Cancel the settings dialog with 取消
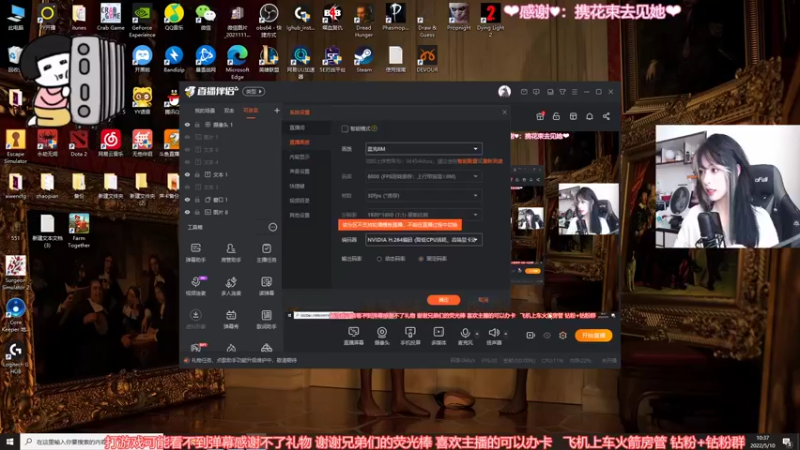The image size is (800, 450). pos(483,300)
